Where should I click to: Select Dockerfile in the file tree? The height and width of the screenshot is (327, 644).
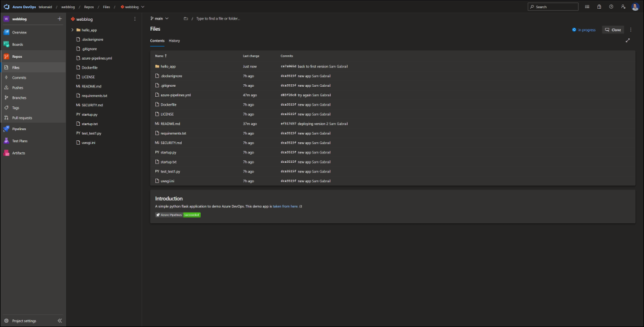tap(89, 68)
